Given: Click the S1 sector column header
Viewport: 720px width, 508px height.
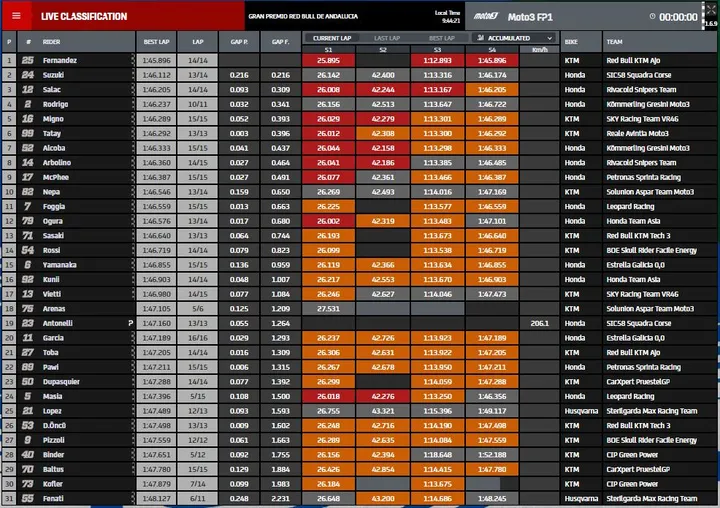Looking at the screenshot, I should pos(328,50).
